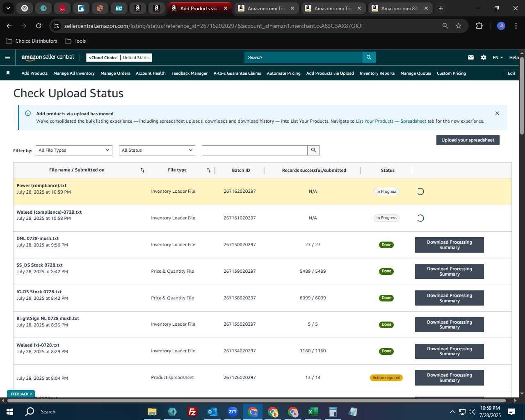The image size is (525, 420).
Task: Open the mail messages envelope icon
Action: coord(471,57)
